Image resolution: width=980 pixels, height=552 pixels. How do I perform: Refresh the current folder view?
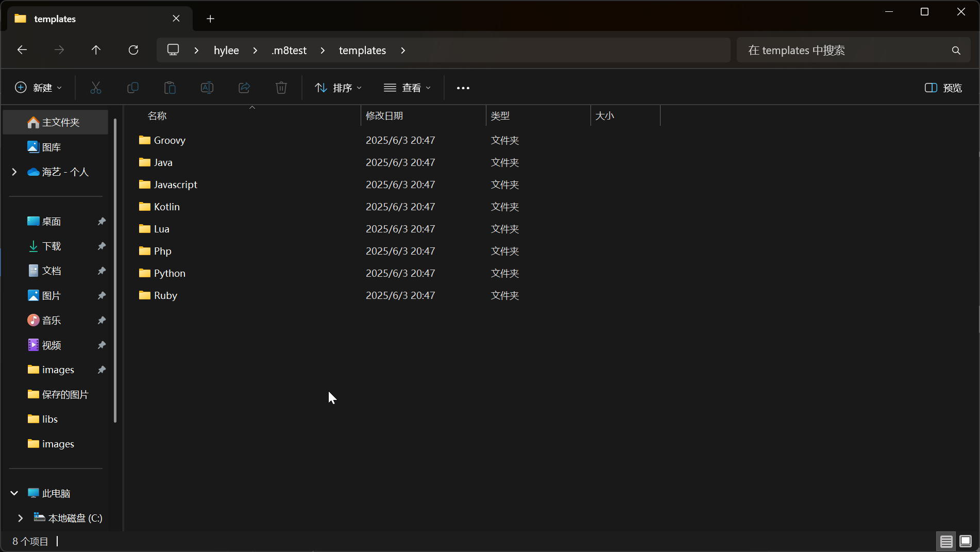[x=133, y=50]
